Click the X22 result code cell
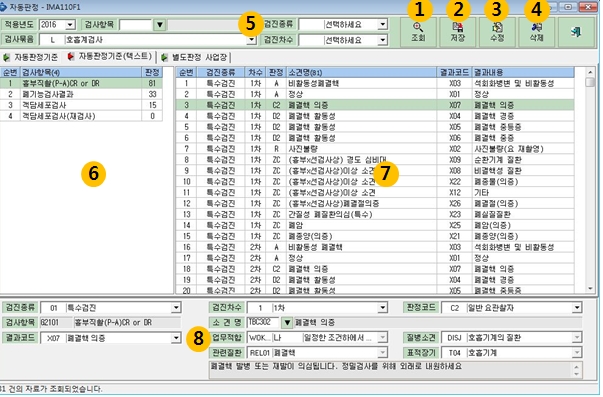603x397 pixels. 455,181
